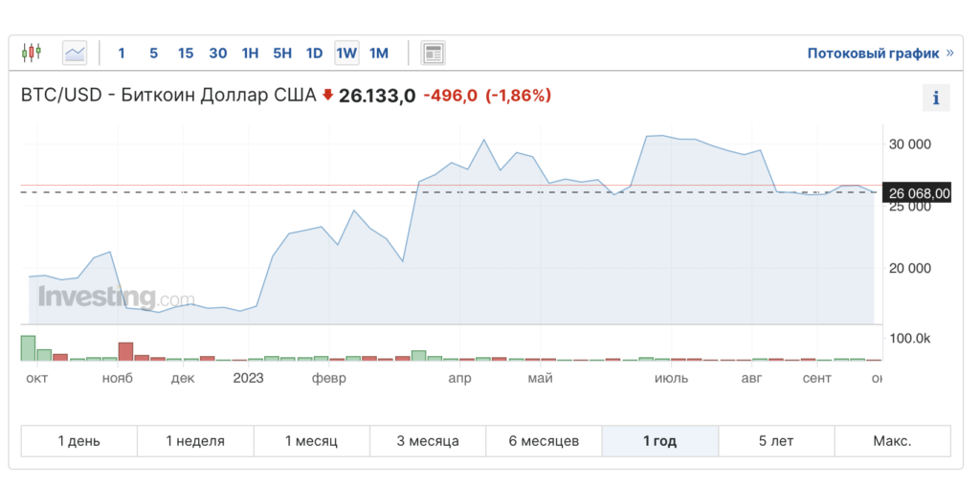The width and height of the screenshot is (980, 487).
Task: Click the double chevron next to Потоковый график
Action: 949,53
